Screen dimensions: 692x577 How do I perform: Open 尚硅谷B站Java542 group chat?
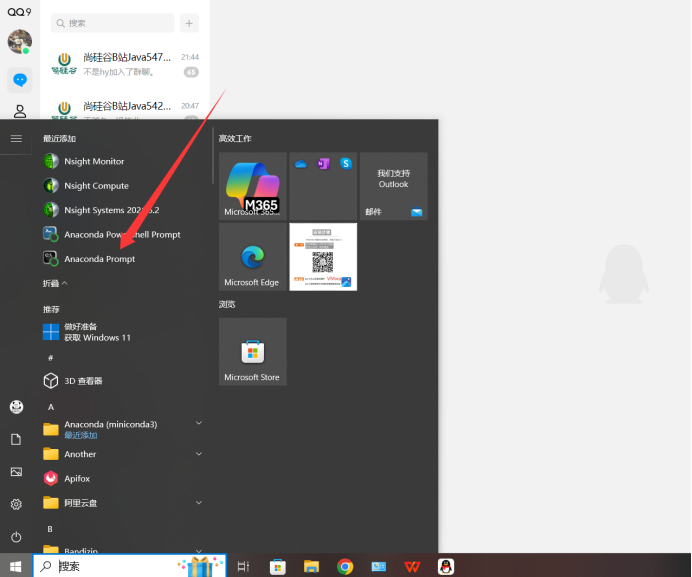coord(125,108)
